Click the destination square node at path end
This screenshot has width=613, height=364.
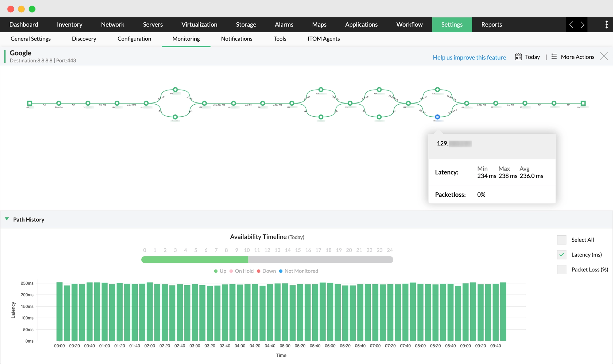pos(583,103)
